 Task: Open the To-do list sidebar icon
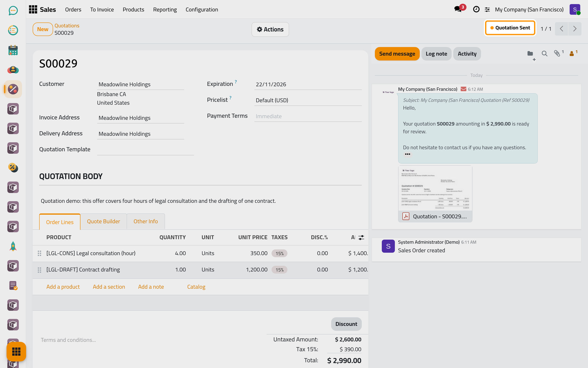click(13, 30)
